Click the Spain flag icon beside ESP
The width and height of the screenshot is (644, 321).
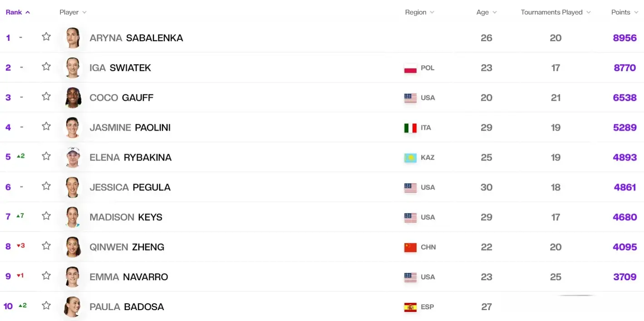(x=410, y=307)
